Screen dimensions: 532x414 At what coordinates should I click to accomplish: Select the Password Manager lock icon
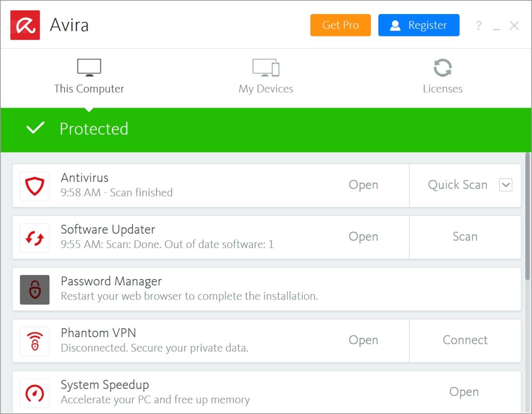coord(34,289)
